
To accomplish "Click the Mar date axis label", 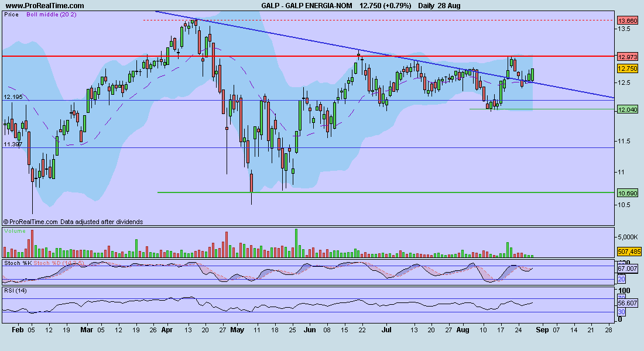I will [x=87, y=330].
